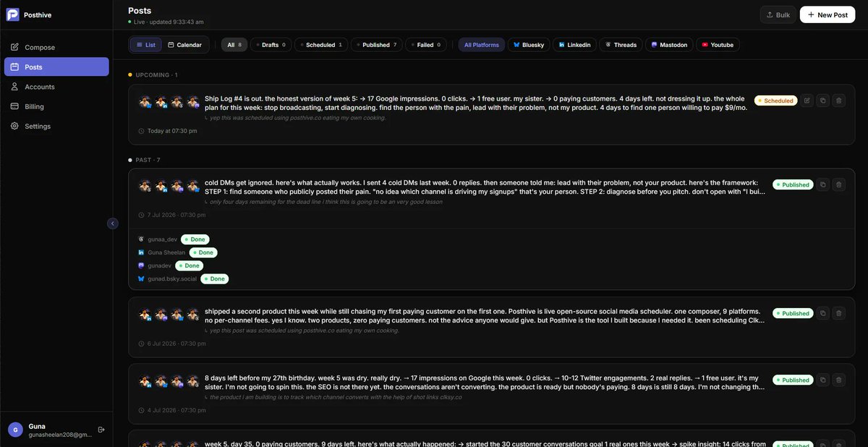This screenshot has height=447, width=868.
Task: Go to Accounts in the sidebar
Action: tap(56, 87)
